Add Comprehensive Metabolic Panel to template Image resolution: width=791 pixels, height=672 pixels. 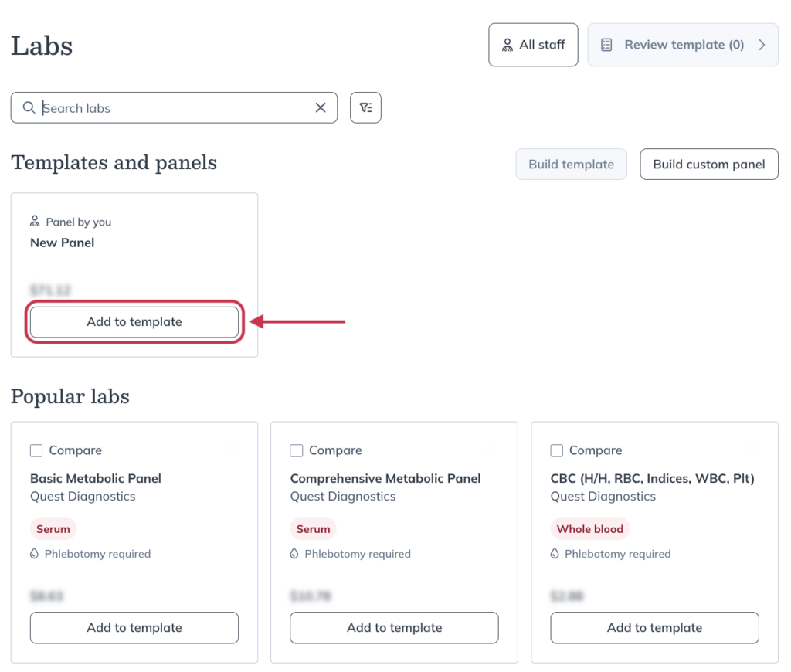click(x=394, y=628)
